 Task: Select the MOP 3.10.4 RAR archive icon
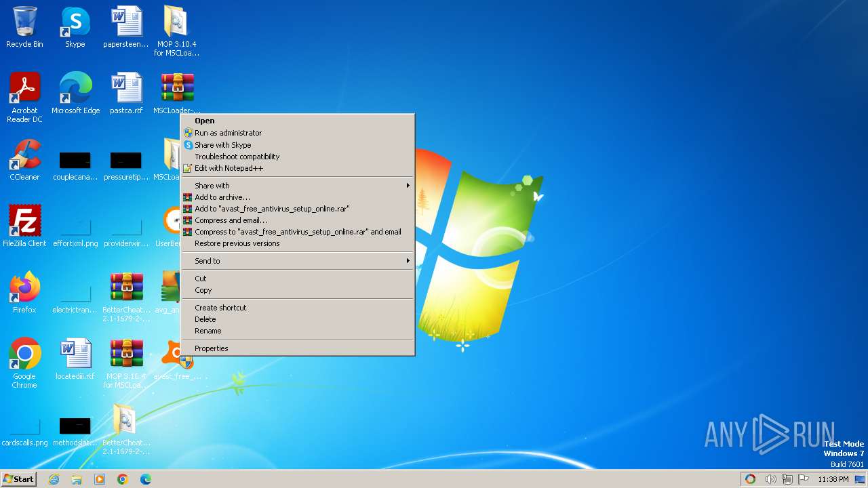[x=126, y=364]
